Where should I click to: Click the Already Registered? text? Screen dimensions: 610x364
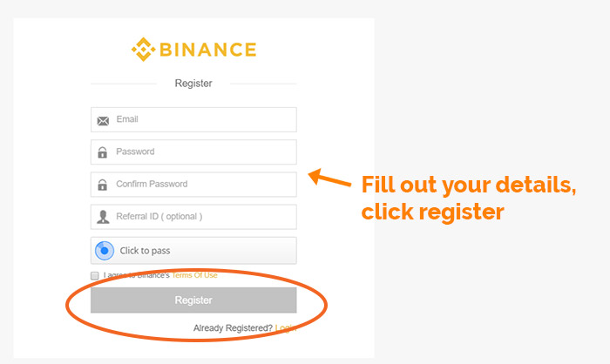click(x=233, y=327)
